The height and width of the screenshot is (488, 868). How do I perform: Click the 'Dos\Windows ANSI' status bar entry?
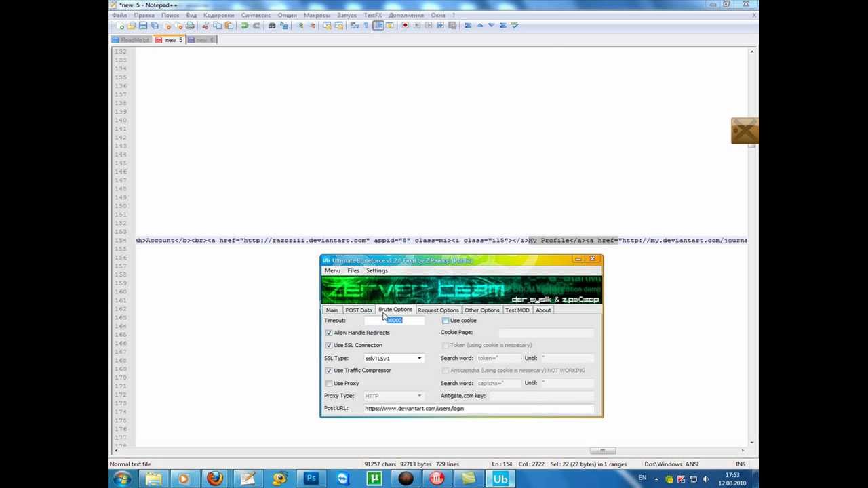coord(671,464)
